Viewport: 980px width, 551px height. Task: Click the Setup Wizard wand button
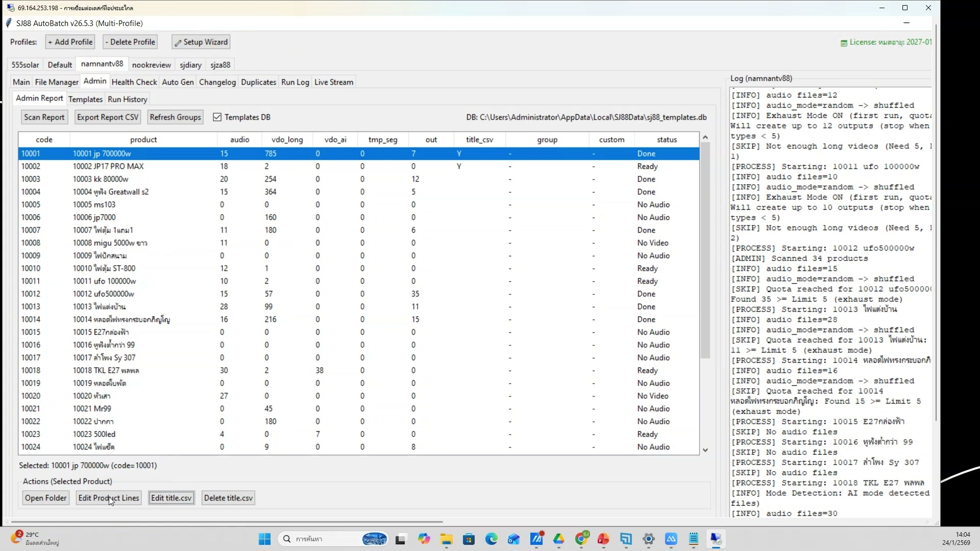point(201,42)
